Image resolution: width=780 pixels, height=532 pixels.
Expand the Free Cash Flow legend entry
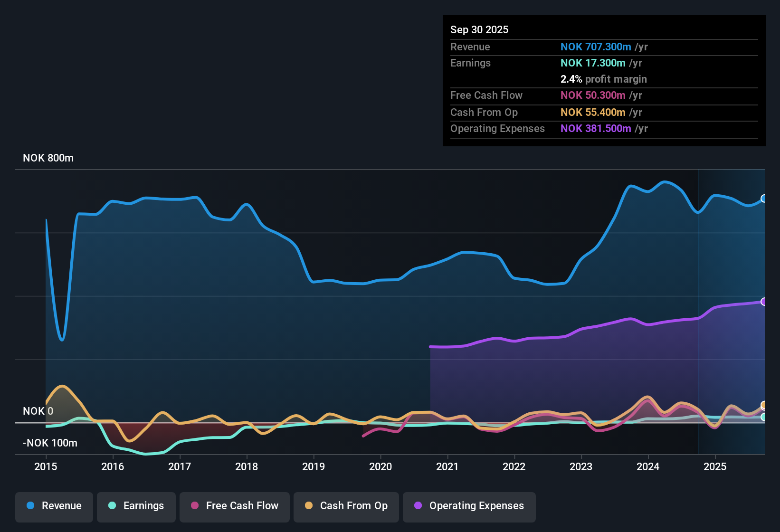point(234,506)
